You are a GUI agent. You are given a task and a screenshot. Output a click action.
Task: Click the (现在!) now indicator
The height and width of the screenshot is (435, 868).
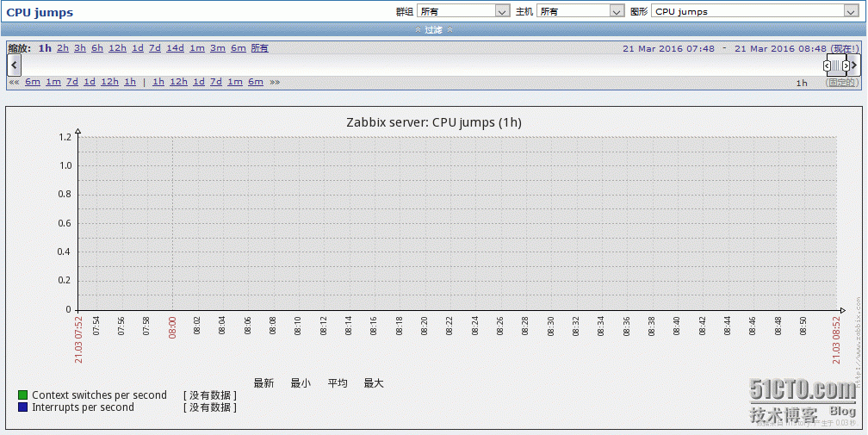click(845, 49)
